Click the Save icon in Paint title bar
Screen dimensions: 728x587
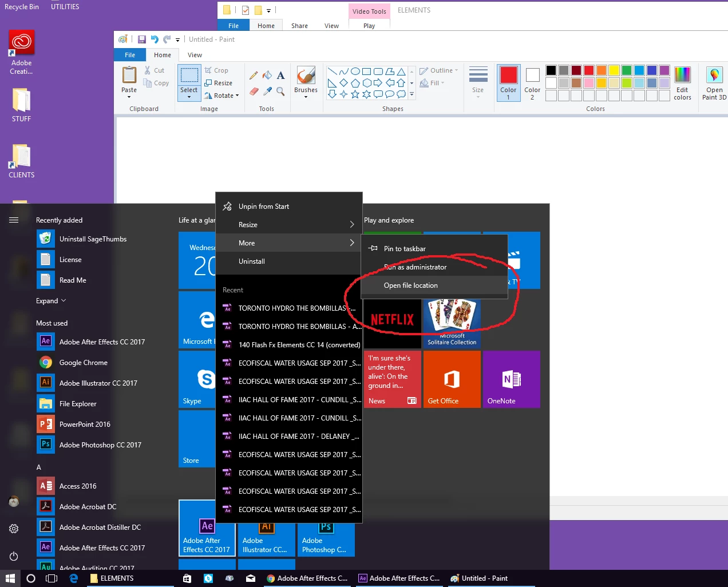[142, 39]
